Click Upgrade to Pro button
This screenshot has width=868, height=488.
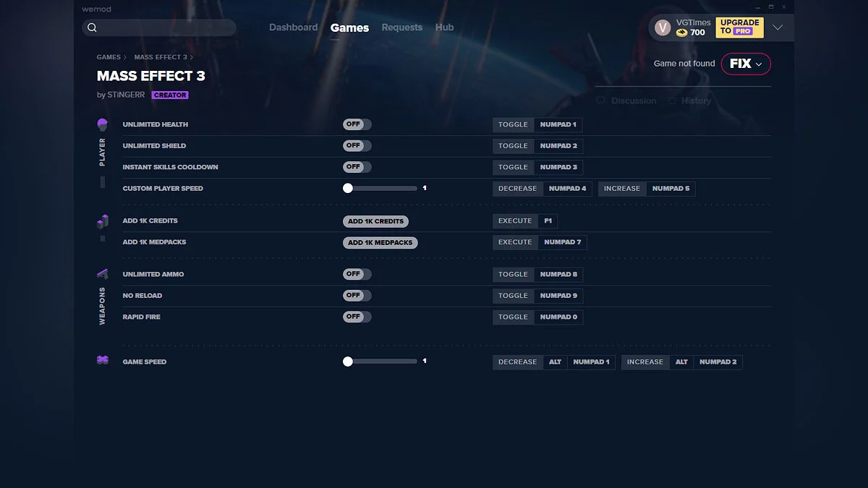739,27
